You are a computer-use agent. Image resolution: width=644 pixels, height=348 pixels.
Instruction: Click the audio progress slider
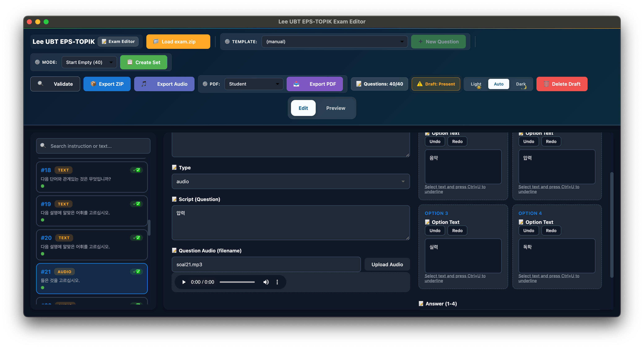237,282
